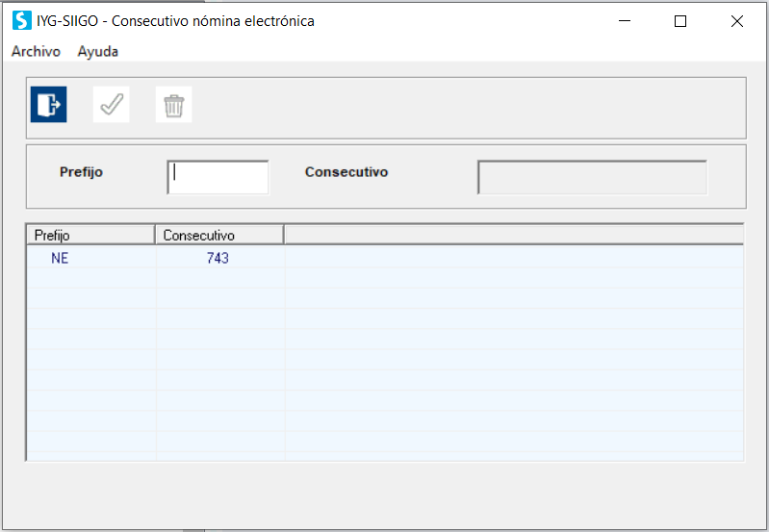Focus the Prefijo input field
This screenshot has width=769, height=532.
[x=218, y=177]
